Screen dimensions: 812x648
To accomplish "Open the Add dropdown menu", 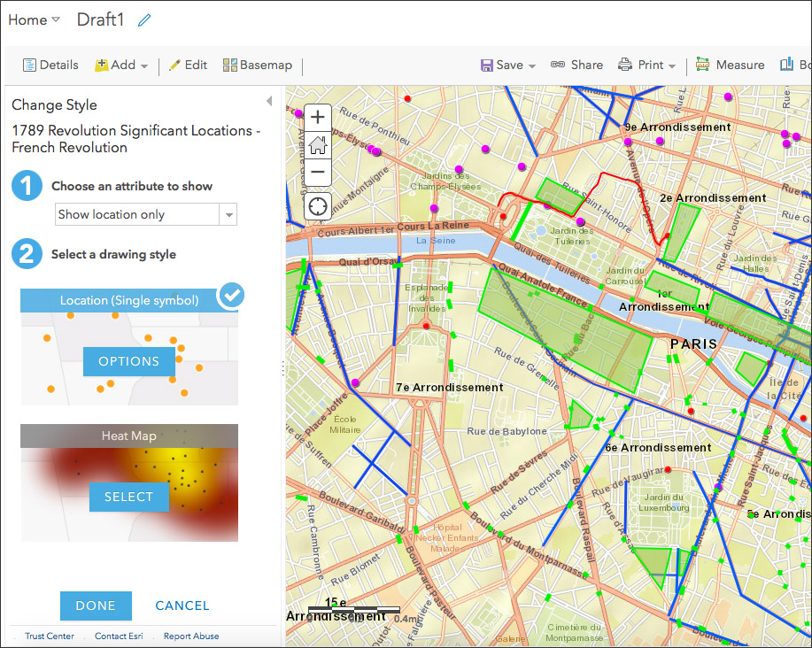I will click(122, 65).
